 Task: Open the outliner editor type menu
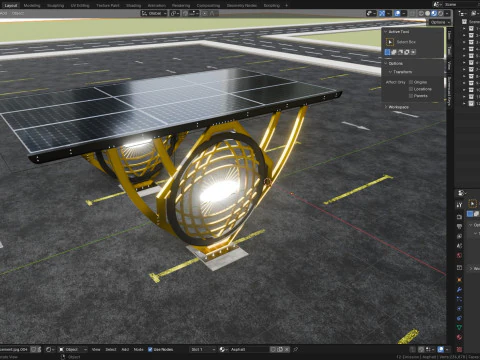462,13
